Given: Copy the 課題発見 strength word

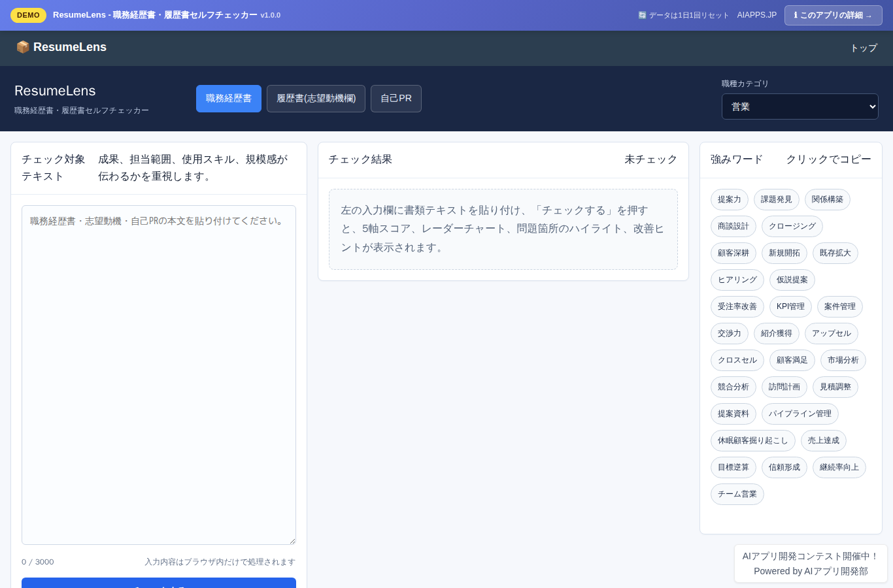Looking at the screenshot, I should (x=777, y=200).
